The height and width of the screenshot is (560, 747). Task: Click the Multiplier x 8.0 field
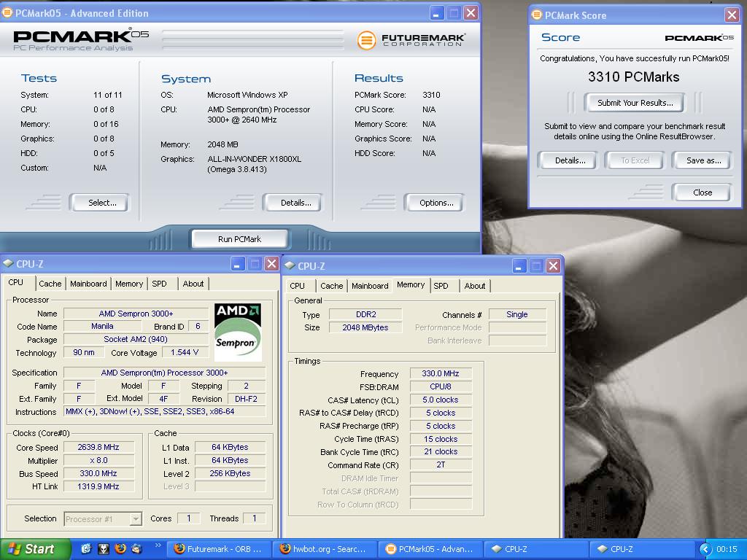pos(98,461)
